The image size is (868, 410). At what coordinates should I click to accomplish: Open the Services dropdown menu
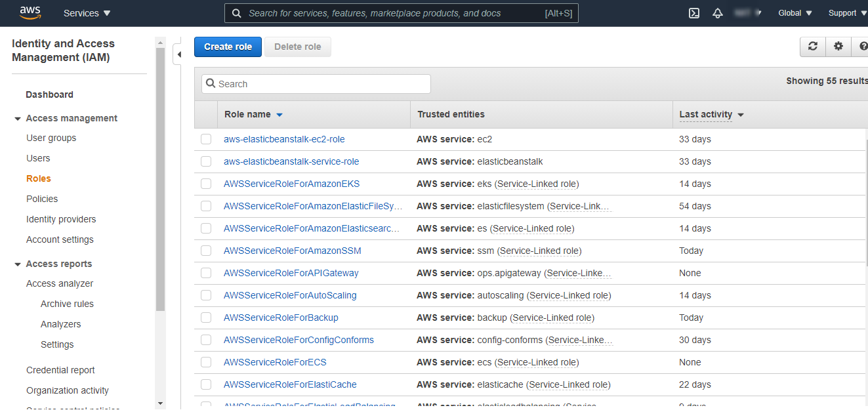pos(87,13)
